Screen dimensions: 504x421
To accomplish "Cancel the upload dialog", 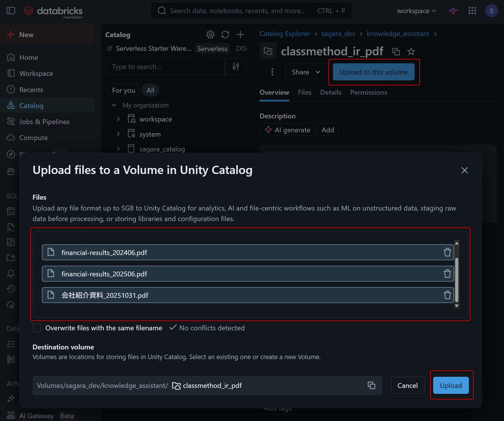I will (407, 385).
